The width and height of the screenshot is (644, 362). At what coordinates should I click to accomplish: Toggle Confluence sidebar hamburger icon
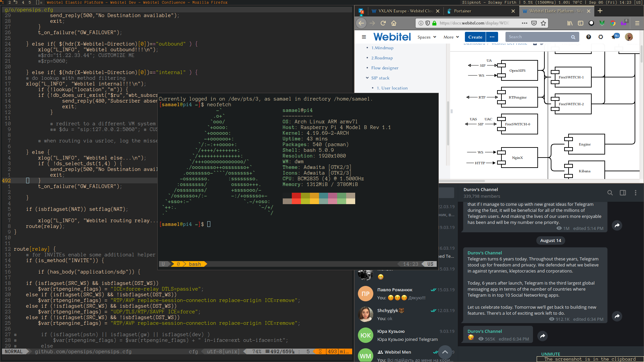[364, 37]
